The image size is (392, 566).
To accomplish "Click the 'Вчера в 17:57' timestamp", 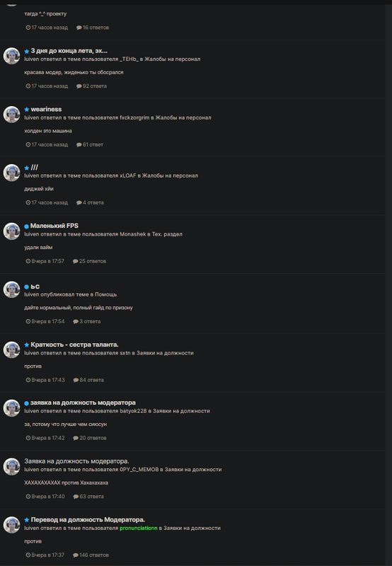I will [x=45, y=261].
